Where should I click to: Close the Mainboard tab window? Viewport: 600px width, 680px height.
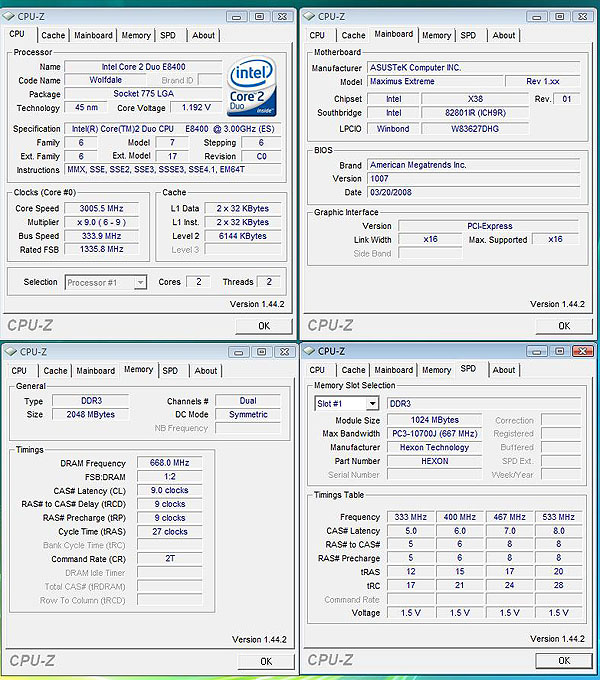[583, 17]
